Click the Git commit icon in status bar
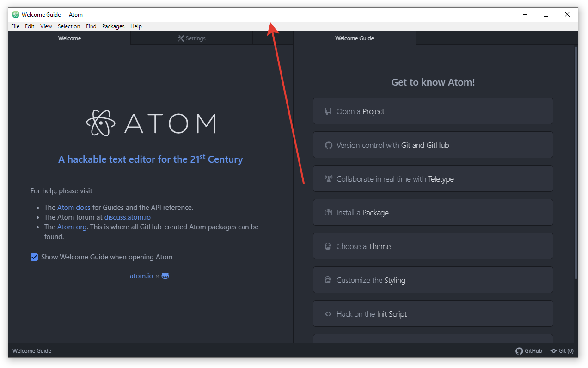 tap(553, 351)
